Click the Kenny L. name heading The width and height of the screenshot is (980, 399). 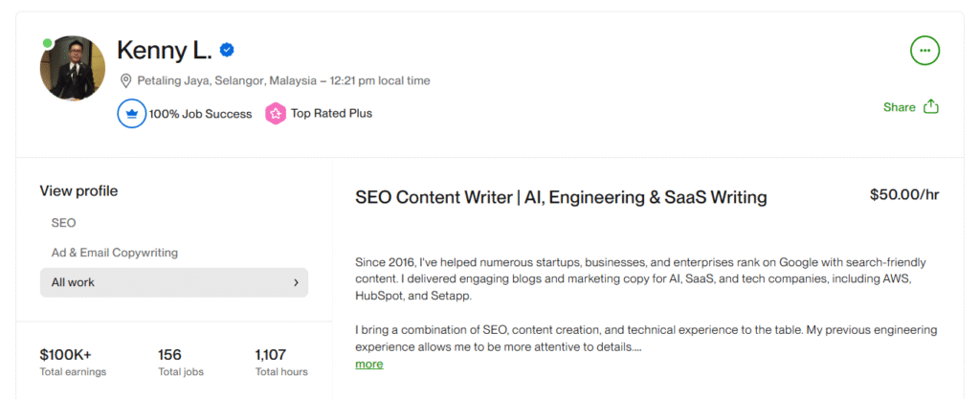(x=163, y=50)
